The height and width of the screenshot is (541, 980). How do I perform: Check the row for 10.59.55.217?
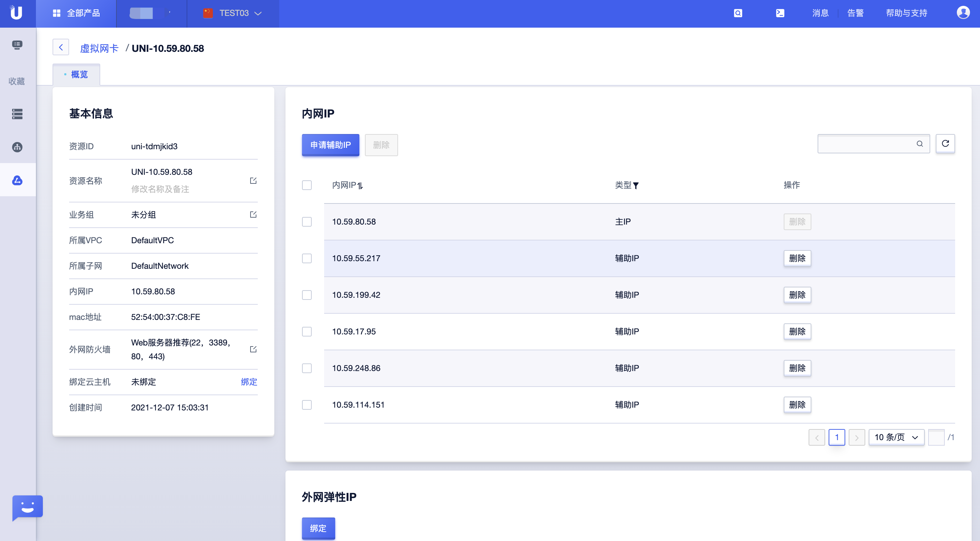(x=307, y=258)
